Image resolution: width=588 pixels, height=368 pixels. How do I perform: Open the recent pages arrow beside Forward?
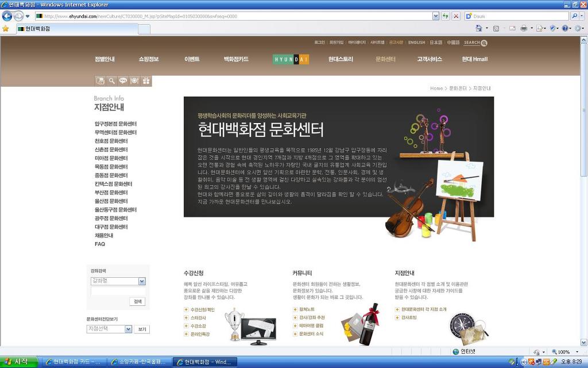click(28, 16)
